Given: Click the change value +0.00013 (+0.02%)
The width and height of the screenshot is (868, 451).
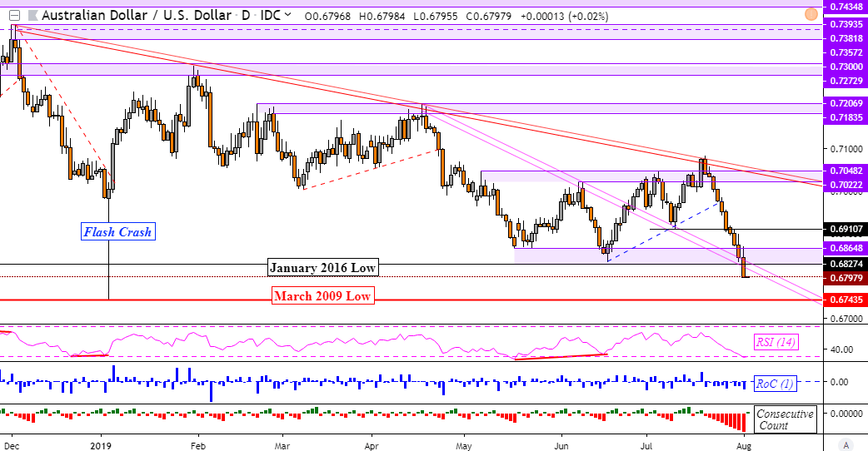Looking at the screenshot, I should click(565, 16).
